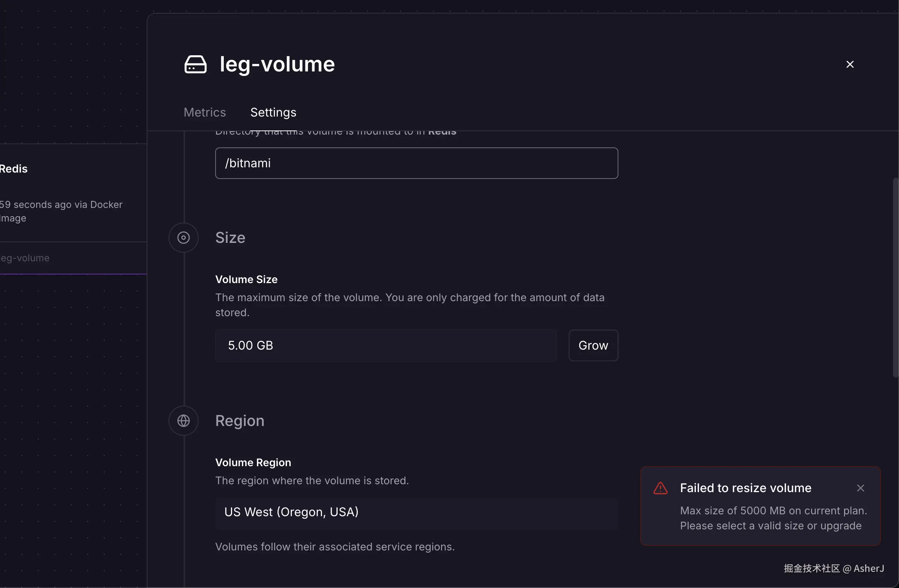The width and height of the screenshot is (899, 588).
Task: Click the red warning triangle icon
Action: point(660,488)
